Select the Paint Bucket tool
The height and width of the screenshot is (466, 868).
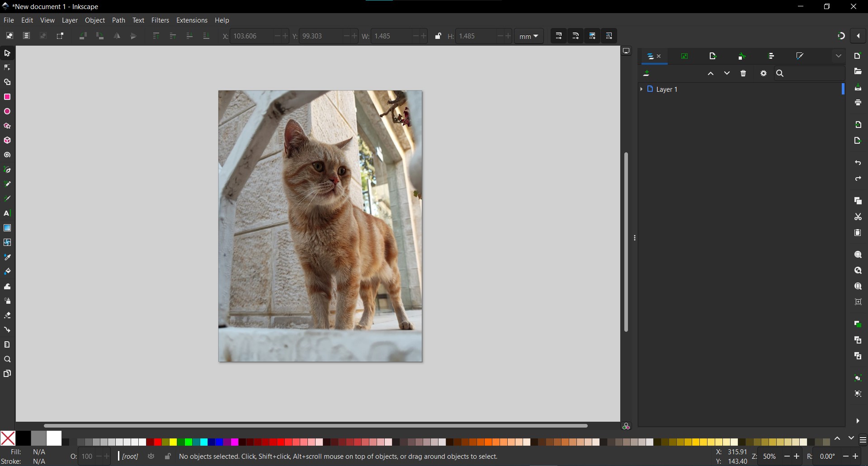7,272
